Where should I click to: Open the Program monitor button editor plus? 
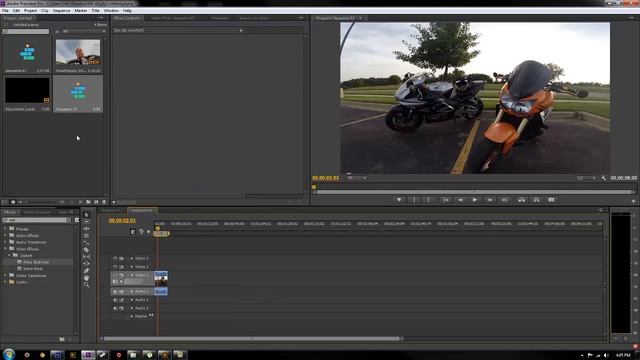tap(633, 201)
